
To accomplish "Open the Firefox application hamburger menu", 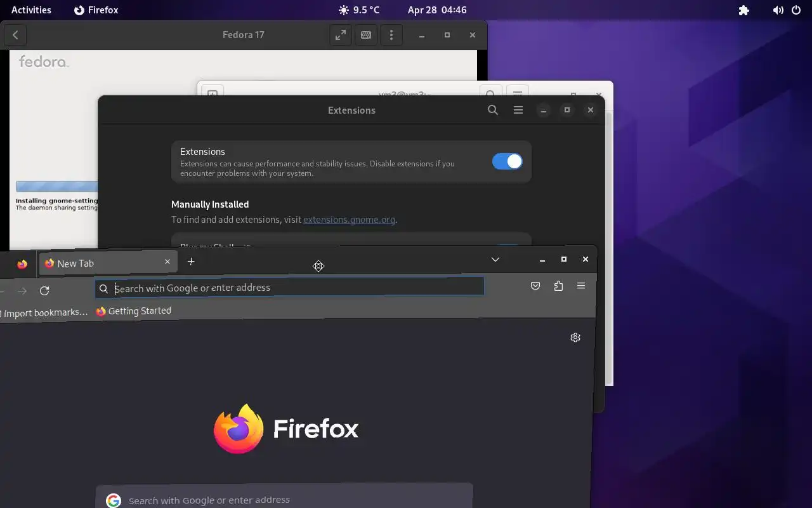I will [x=581, y=286].
